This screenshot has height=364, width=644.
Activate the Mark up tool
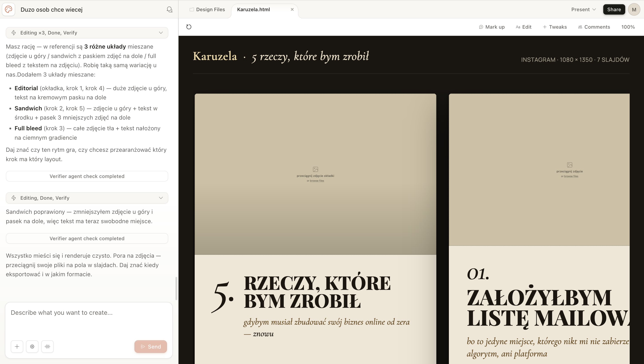tap(492, 27)
